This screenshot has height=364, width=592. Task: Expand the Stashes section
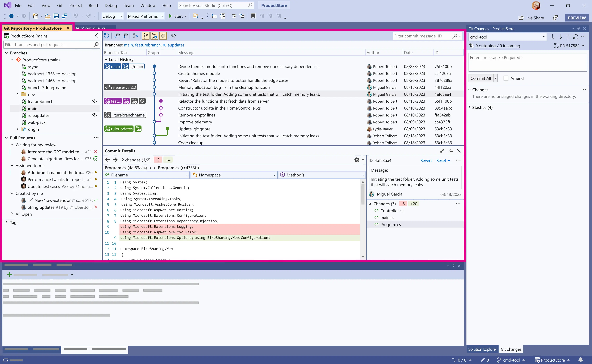pyautogui.click(x=470, y=107)
